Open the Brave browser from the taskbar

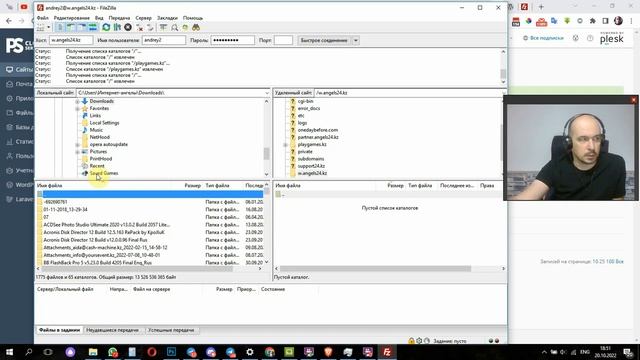(328, 351)
